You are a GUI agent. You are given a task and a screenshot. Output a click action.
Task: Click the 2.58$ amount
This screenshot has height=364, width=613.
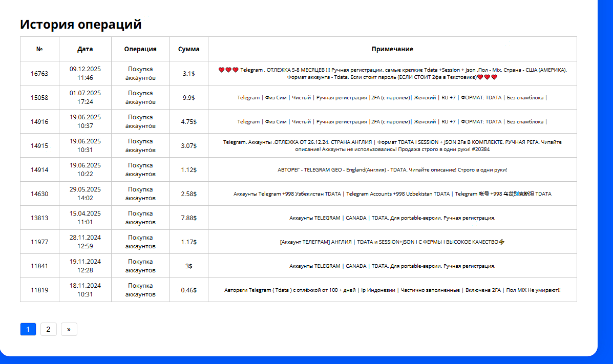189,194
